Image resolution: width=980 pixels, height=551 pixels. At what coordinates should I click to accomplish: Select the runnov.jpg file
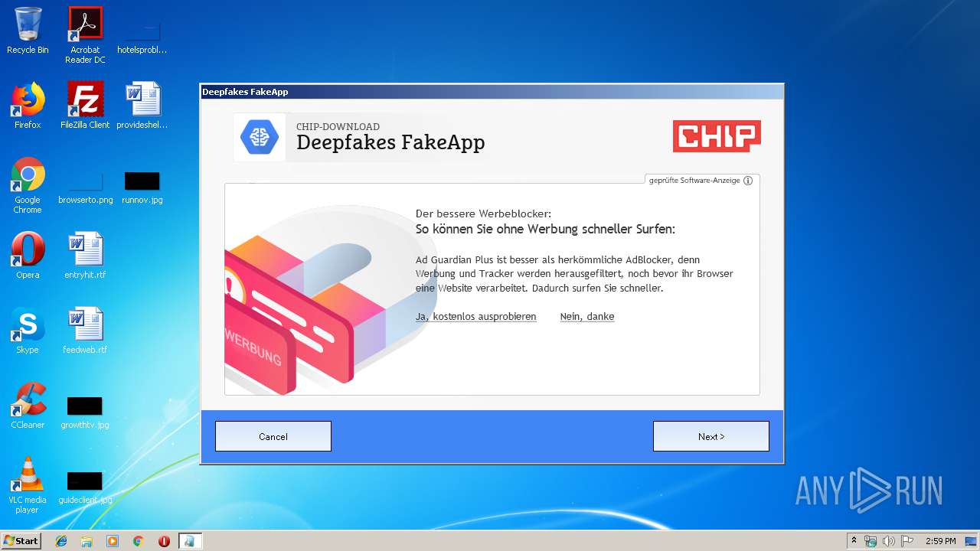(142, 189)
